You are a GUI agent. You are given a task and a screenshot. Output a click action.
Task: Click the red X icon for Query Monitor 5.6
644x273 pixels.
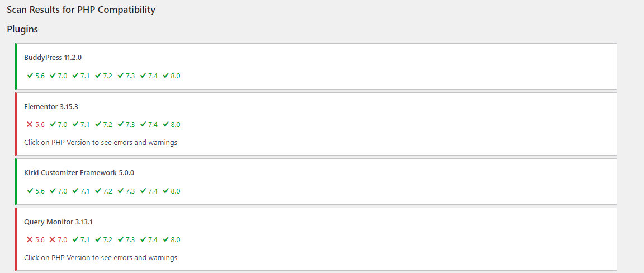(30, 240)
